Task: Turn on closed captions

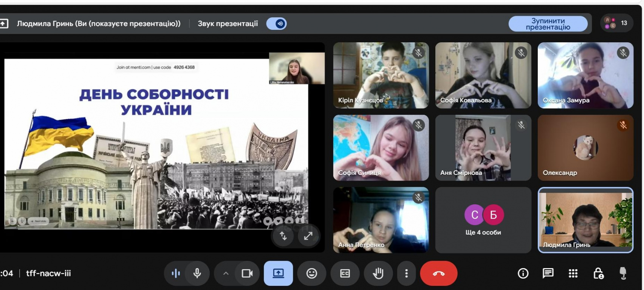Action: coord(345,273)
